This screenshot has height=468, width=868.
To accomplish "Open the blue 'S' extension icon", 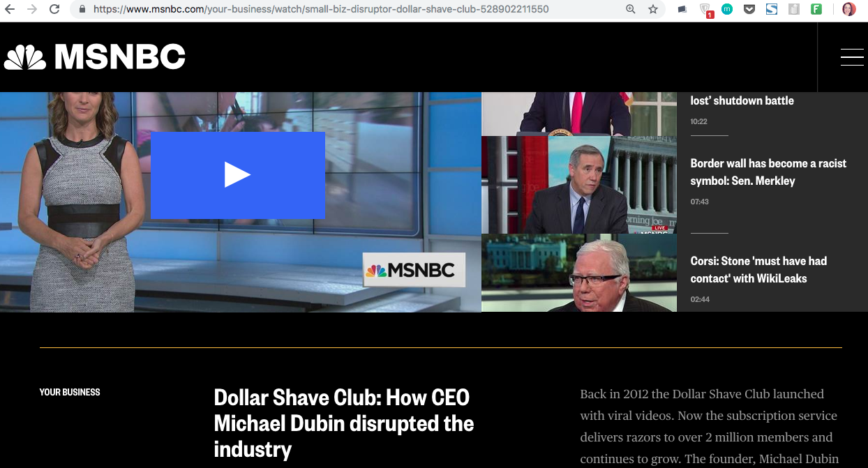I will coord(772,10).
